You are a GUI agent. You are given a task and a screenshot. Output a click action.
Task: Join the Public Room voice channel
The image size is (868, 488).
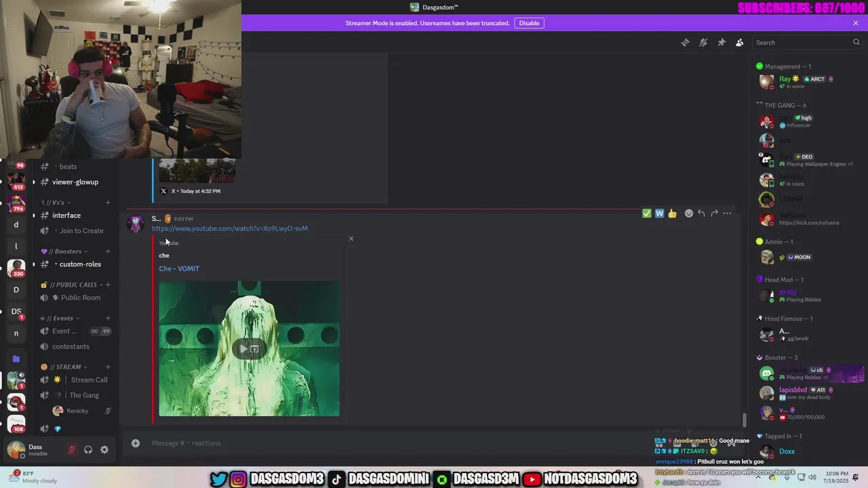(x=81, y=298)
